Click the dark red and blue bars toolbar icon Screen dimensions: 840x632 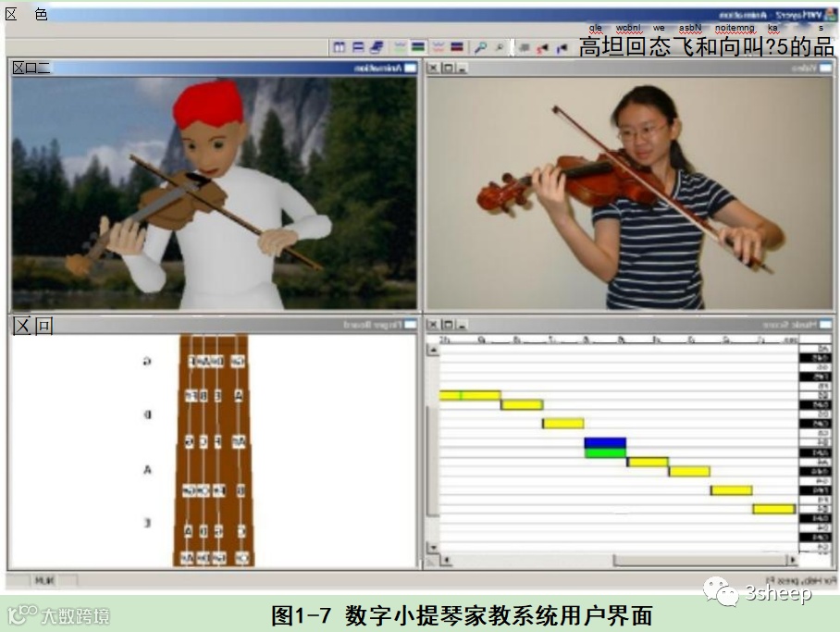(x=456, y=47)
